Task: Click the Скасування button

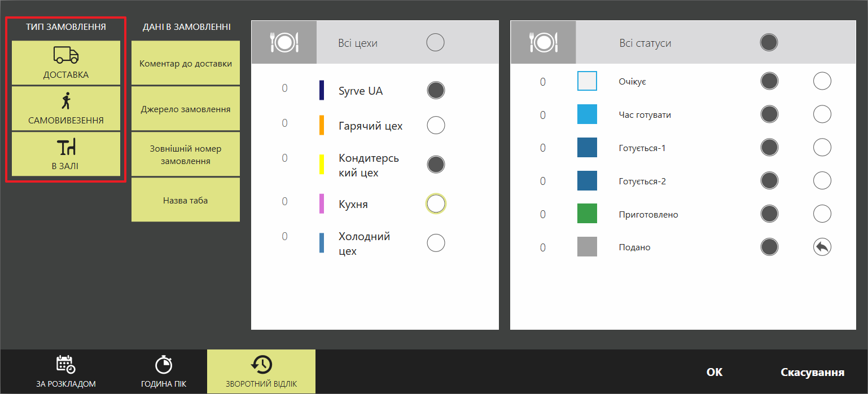Action: [x=812, y=372]
